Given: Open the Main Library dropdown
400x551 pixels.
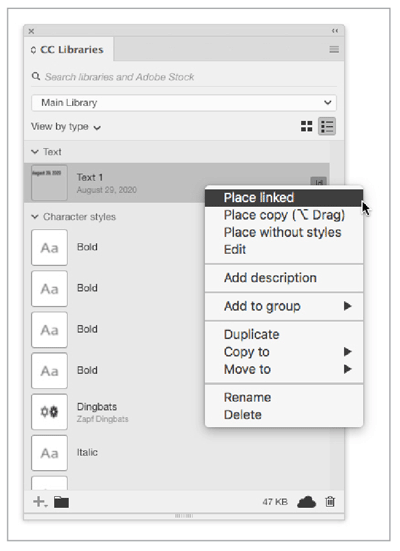Looking at the screenshot, I should click(x=184, y=103).
